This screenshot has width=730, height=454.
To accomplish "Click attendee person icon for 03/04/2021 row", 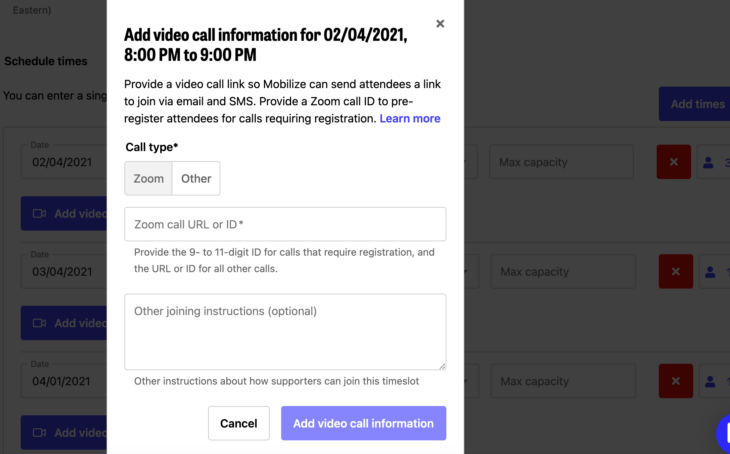I will [710, 271].
